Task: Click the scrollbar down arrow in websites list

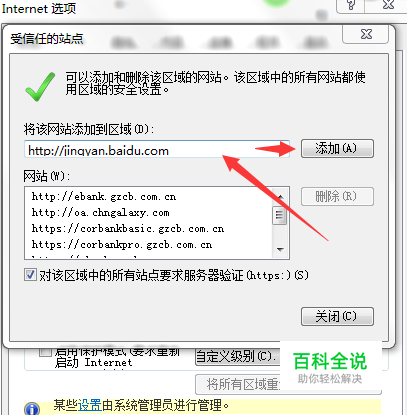Action: click(280, 249)
